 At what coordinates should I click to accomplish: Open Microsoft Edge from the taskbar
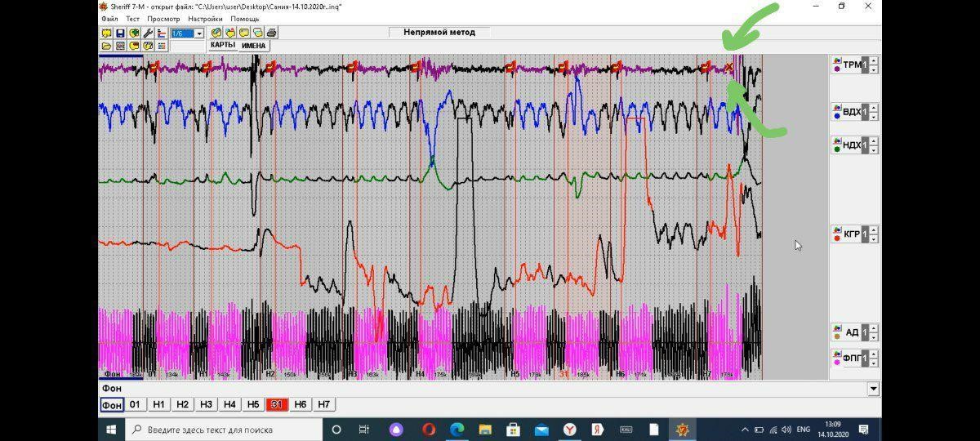457,429
